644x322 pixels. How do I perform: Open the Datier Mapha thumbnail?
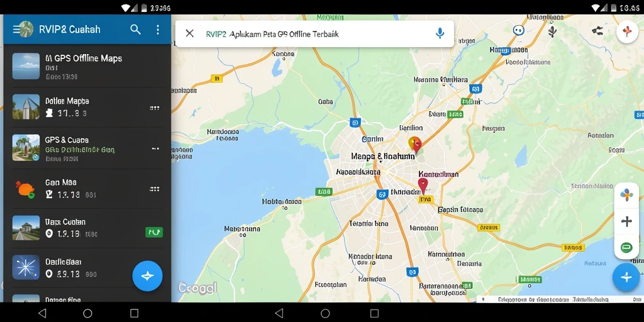26,107
